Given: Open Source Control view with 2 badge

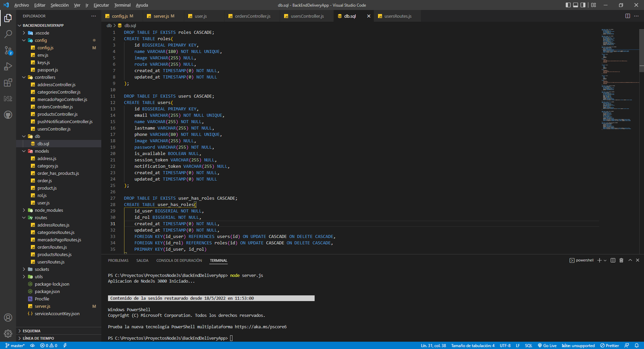Looking at the screenshot, I should (8, 50).
